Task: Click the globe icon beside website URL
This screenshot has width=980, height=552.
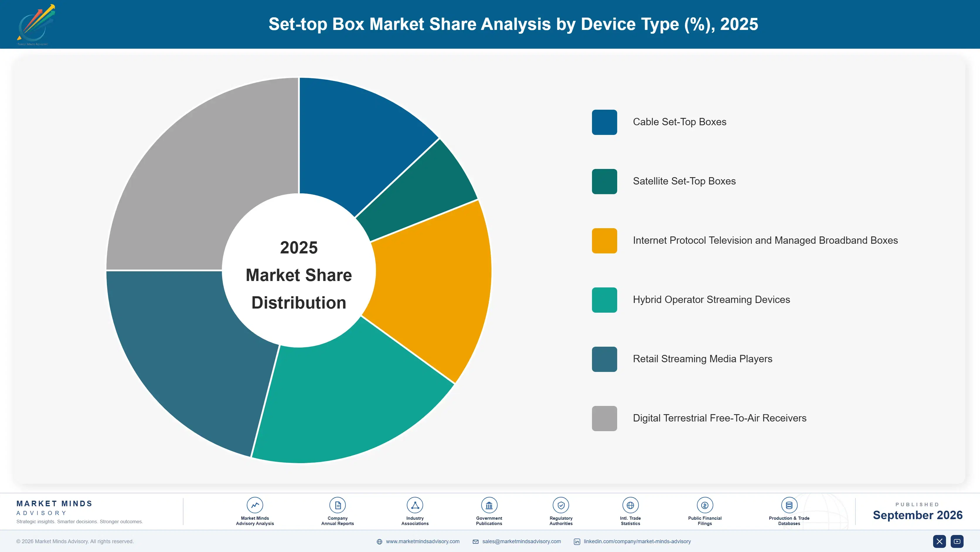Action: pyautogui.click(x=379, y=542)
